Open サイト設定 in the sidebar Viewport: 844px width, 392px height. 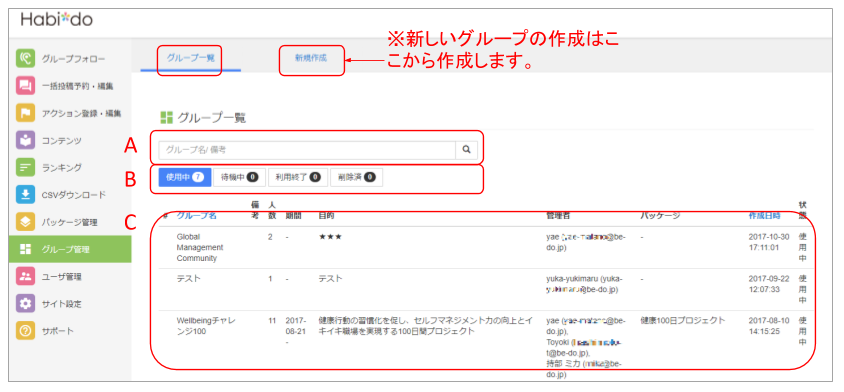70,303
